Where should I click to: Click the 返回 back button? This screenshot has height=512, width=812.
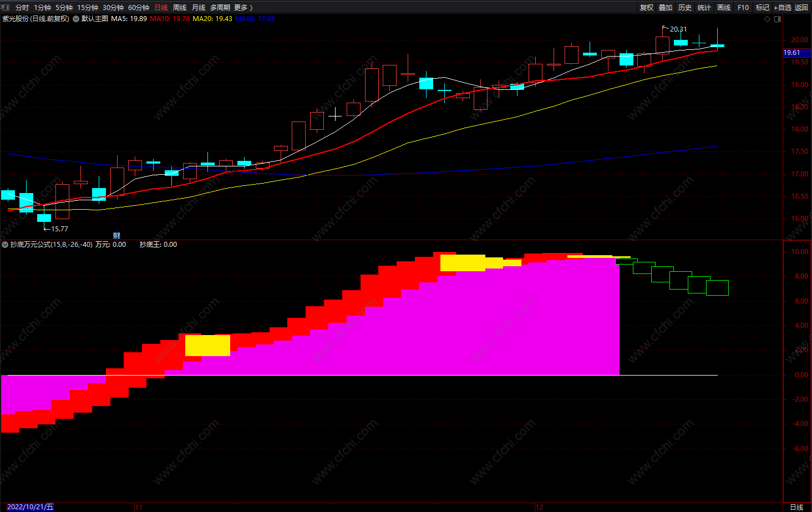click(x=801, y=8)
